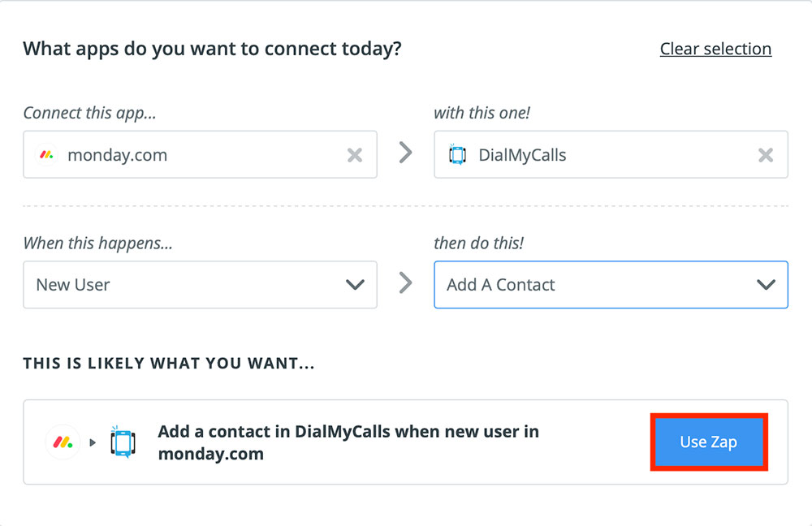The height and width of the screenshot is (526, 812).
Task: Click the "When this happens..." label
Action: coord(98,243)
